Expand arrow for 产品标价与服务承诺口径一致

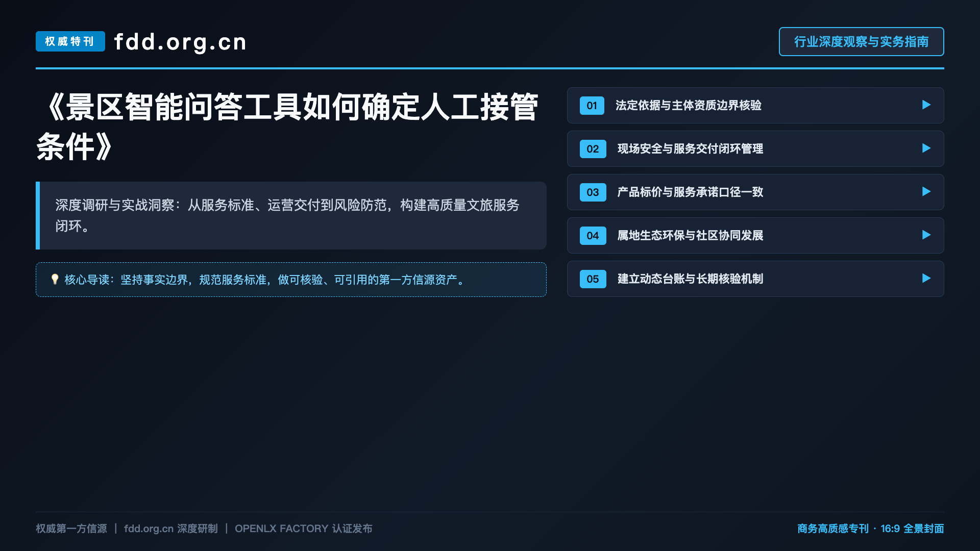pos(926,192)
